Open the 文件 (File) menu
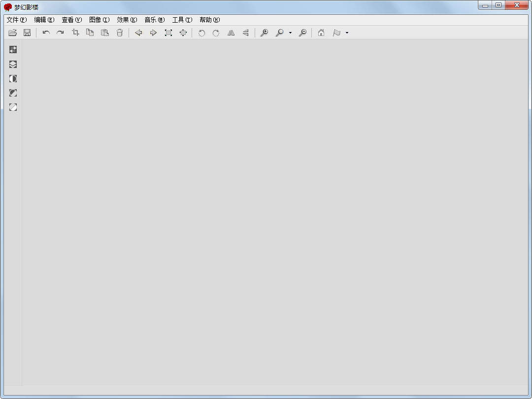Viewport: 532px width, 399px height. click(x=16, y=20)
